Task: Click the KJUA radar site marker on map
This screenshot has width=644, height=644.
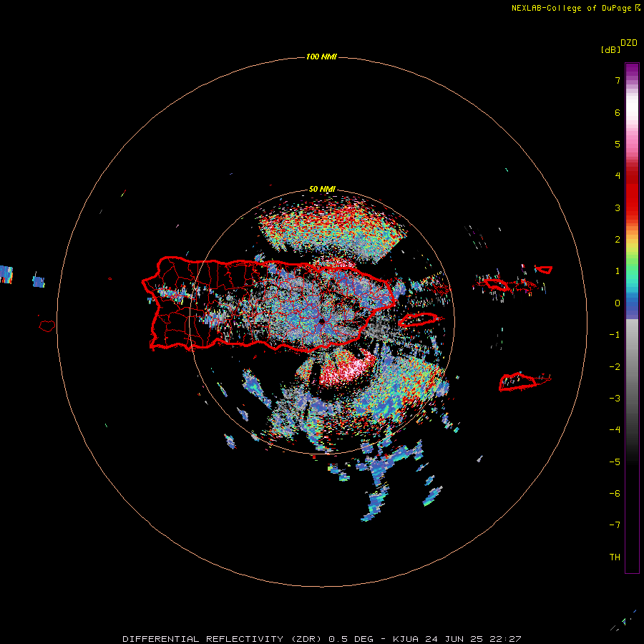Action: [x=321, y=321]
